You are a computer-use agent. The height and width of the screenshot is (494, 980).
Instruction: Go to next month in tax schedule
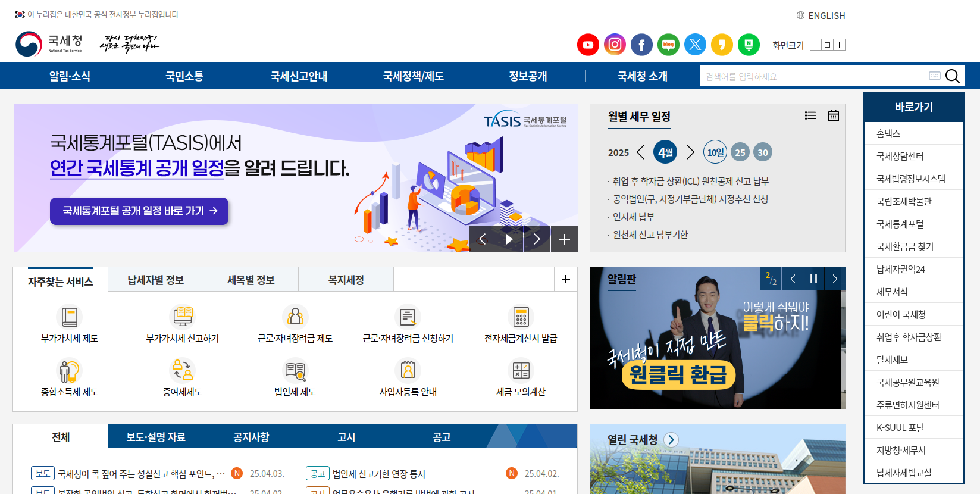(690, 152)
